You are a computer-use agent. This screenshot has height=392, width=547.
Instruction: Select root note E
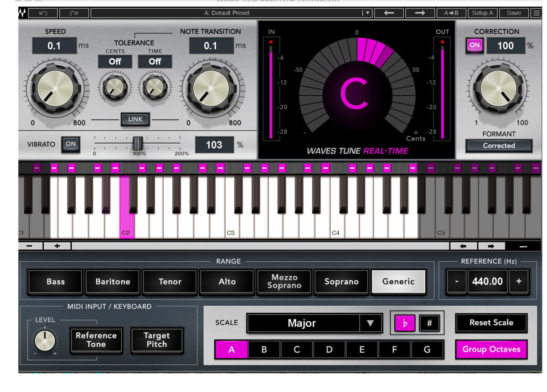[362, 350]
